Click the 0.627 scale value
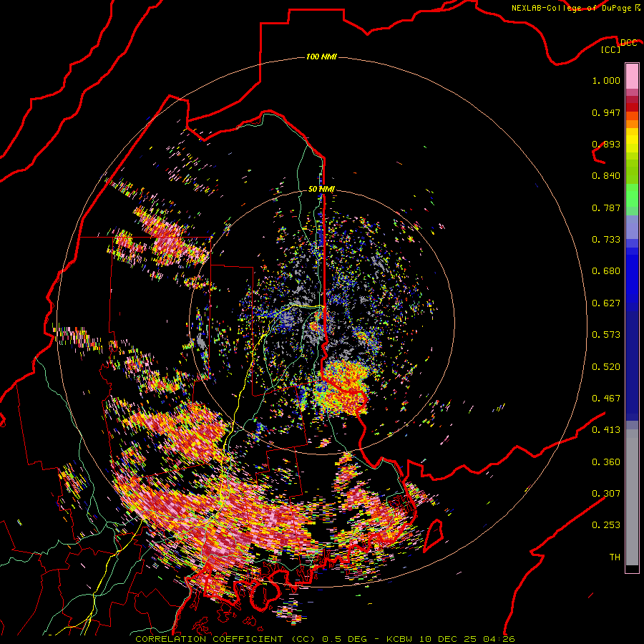The width and height of the screenshot is (644, 644). pos(606,303)
